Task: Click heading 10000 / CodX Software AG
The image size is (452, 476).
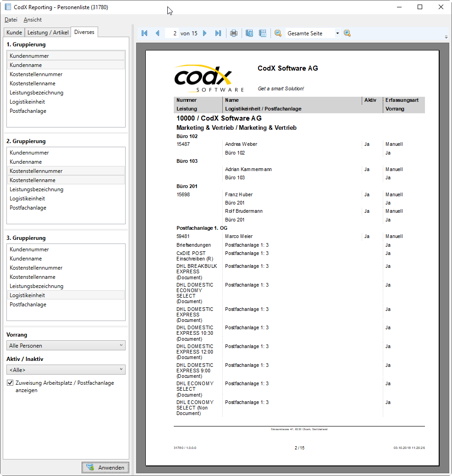Action: click(x=219, y=118)
